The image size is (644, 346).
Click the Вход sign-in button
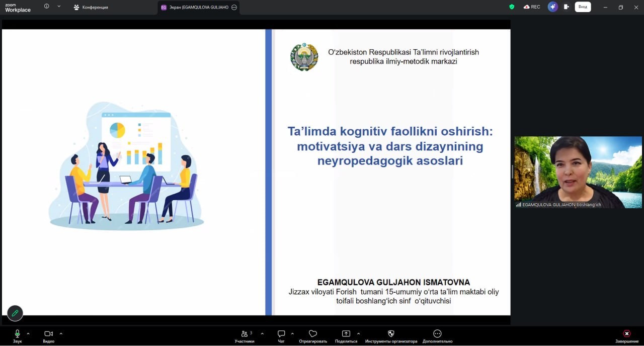click(583, 7)
